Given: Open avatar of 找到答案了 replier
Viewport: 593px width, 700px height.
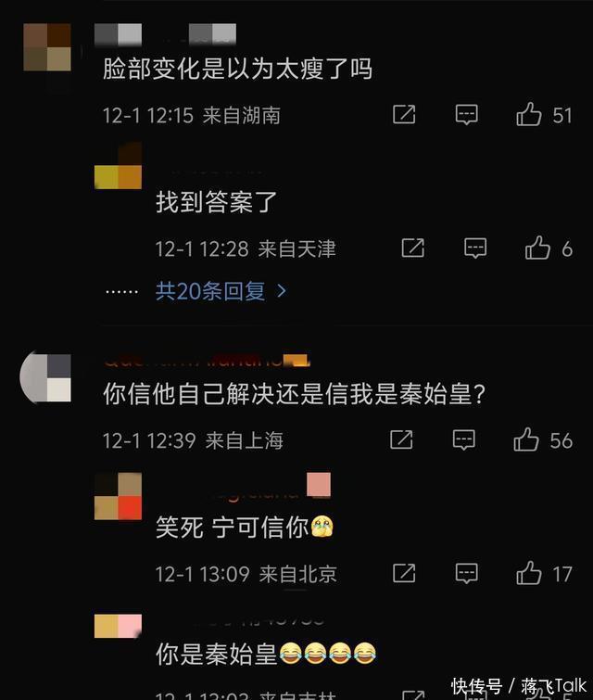Looking at the screenshot, I should (x=119, y=166).
